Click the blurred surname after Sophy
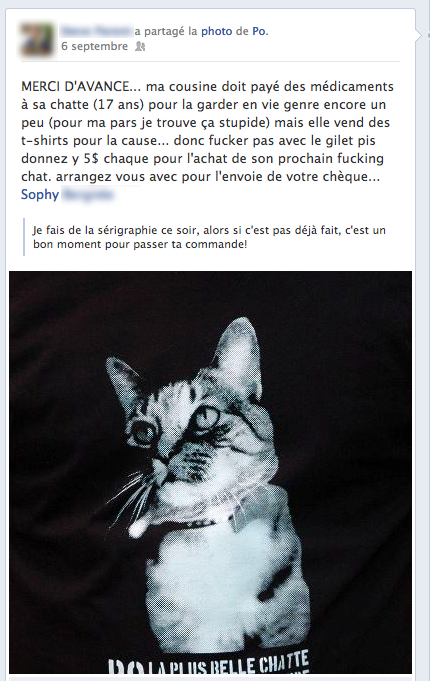The image size is (430, 681). coord(88,195)
